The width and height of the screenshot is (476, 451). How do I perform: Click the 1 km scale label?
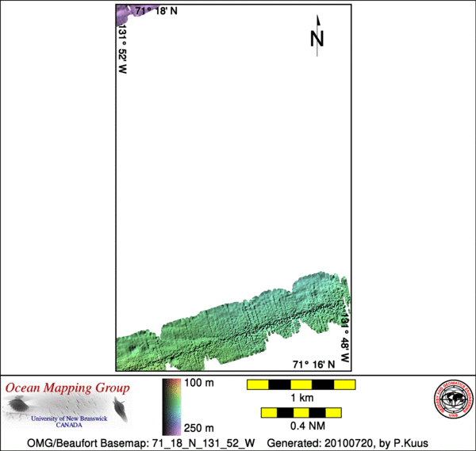(301, 397)
